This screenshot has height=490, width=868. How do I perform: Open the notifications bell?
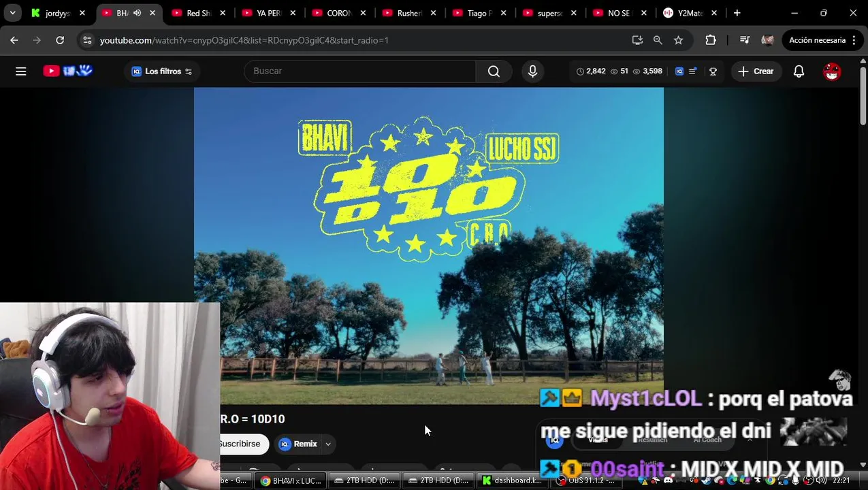(799, 71)
